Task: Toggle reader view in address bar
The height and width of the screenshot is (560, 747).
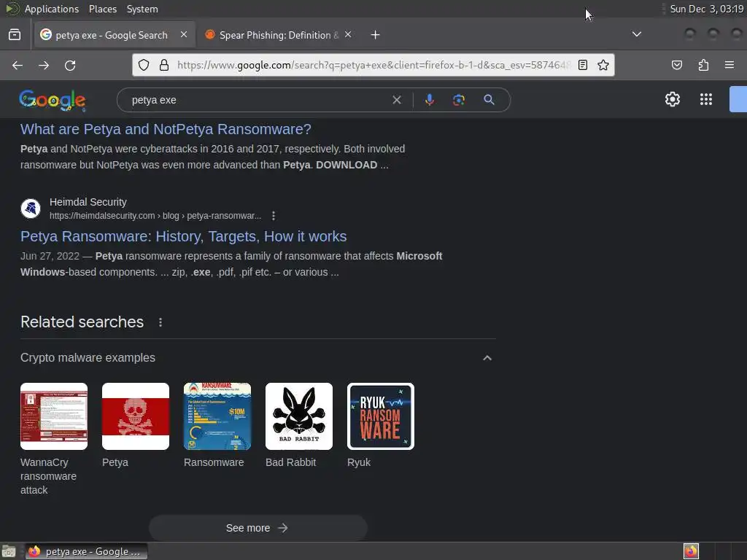Action: click(x=583, y=65)
